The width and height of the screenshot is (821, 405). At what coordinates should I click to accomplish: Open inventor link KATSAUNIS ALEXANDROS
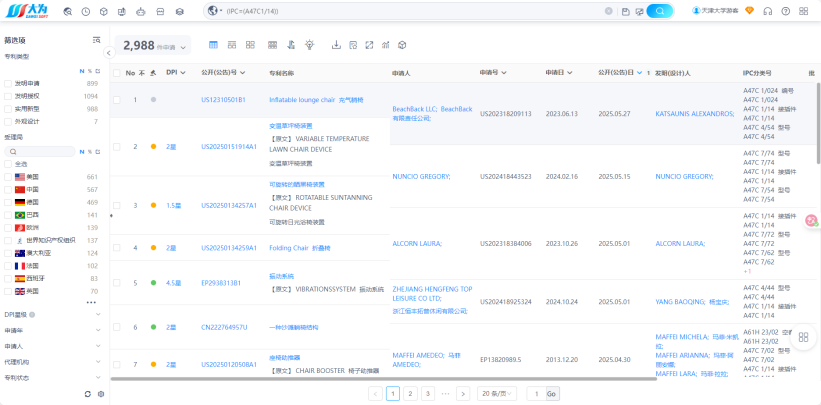[x=695, y=114]
